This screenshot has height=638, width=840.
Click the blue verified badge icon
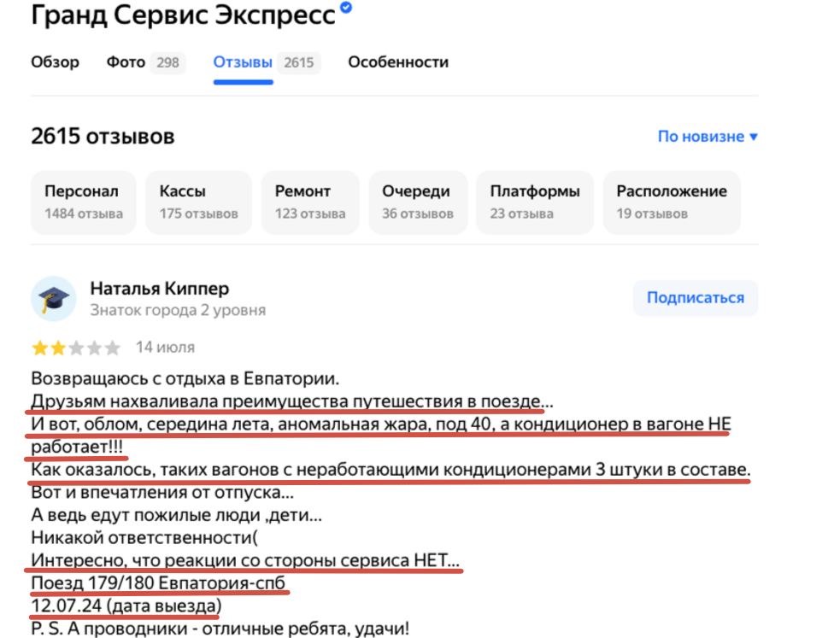click(x=346, y=9)
